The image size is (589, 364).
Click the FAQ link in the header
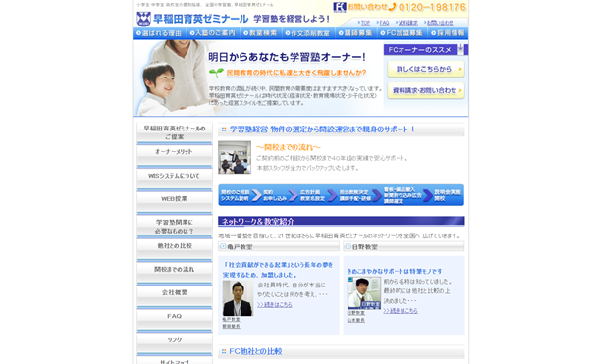click(383, 23)
